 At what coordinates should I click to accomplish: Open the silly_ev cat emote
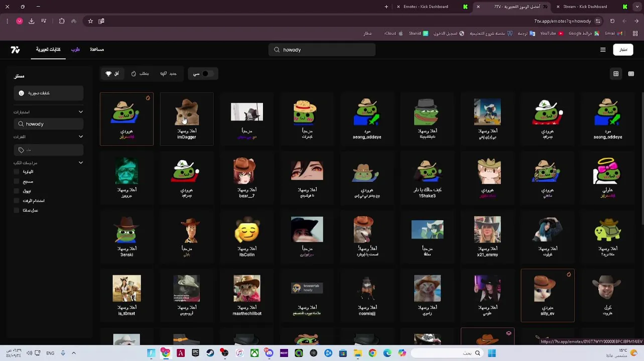click(x=548, y=295)
